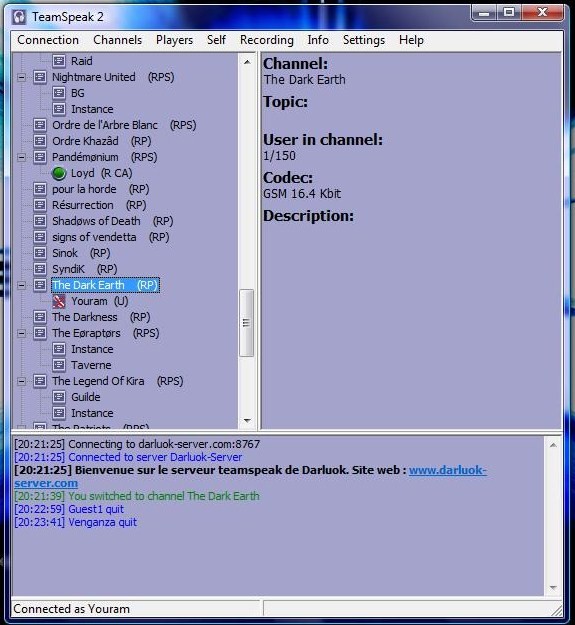Open the www.darluok-server.com link
The width and height of the screenshot is (575, 625).
click(447, 470)
